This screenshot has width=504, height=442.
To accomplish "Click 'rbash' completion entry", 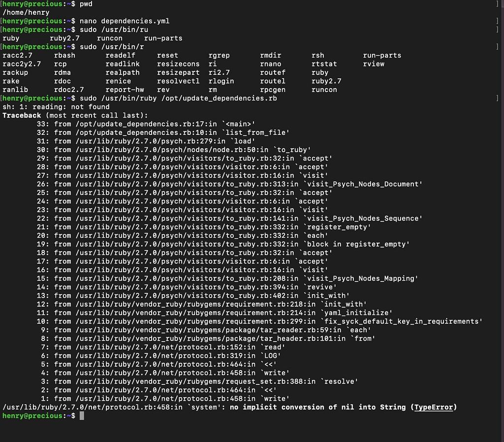I will click(64, 55).
